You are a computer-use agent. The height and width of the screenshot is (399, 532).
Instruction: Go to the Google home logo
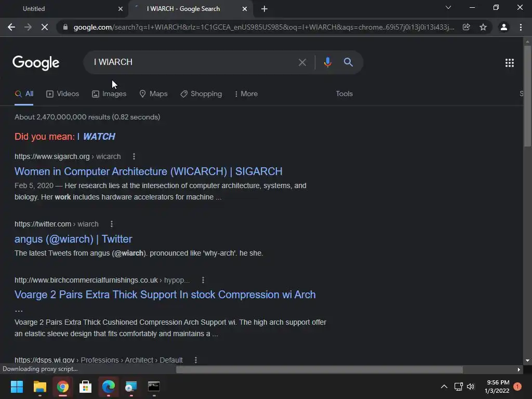(36, 63)
